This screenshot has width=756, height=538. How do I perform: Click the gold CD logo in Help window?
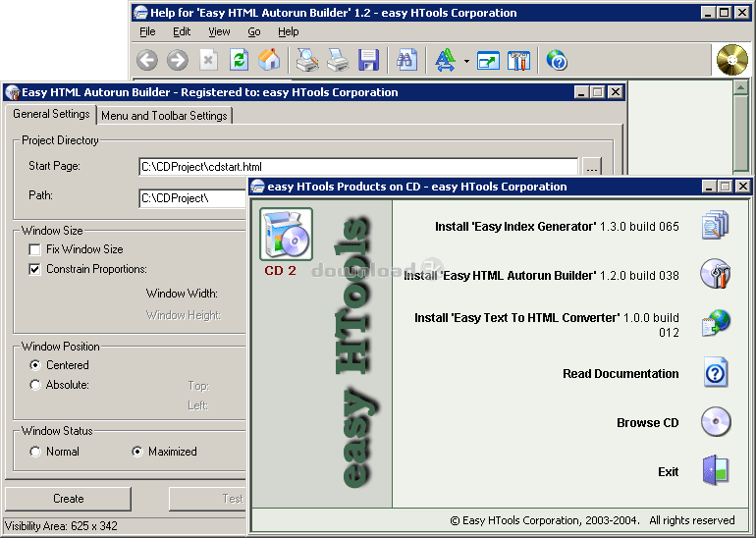click(731, 60)
